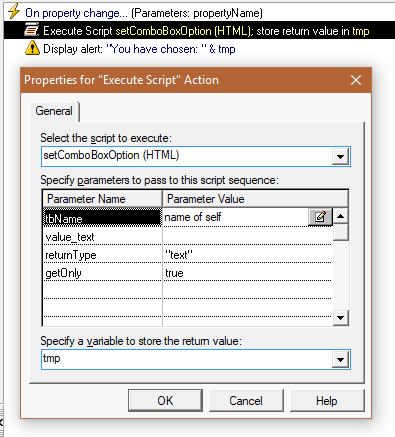Click the Execute Script action icon
This screenshot has height=437, width=395.
click(32, 31)
